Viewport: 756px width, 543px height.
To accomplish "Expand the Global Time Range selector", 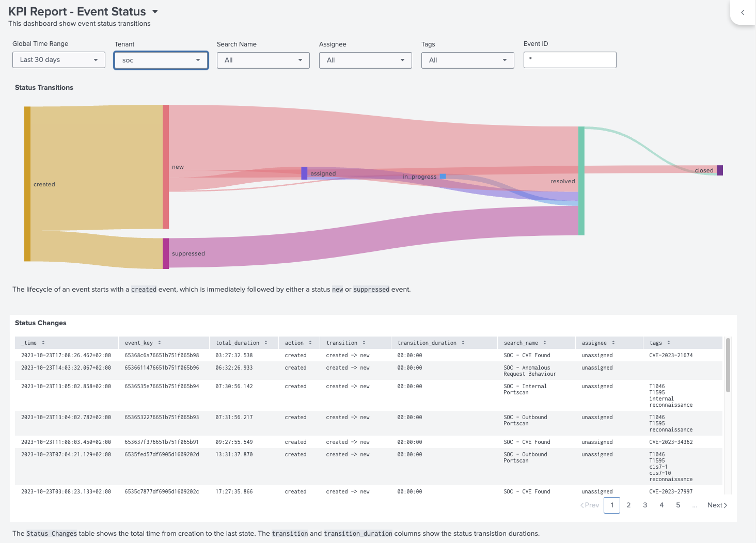I will [58, 59].
